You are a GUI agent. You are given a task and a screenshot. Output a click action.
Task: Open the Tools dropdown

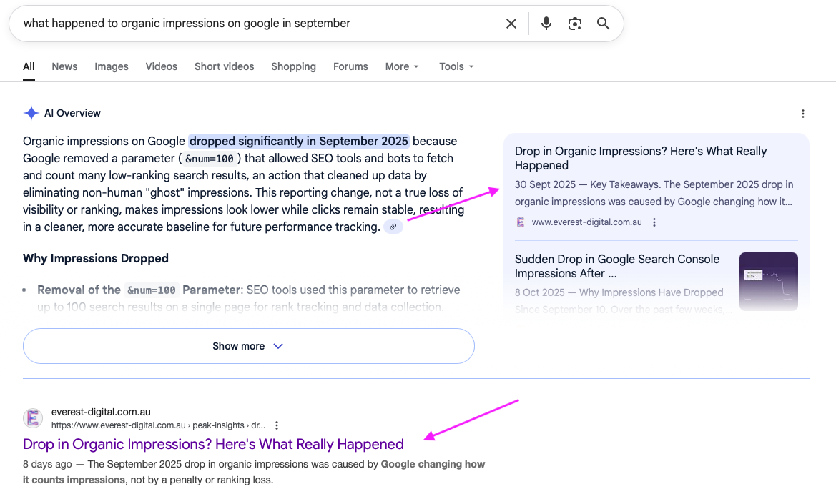point(456,66)
